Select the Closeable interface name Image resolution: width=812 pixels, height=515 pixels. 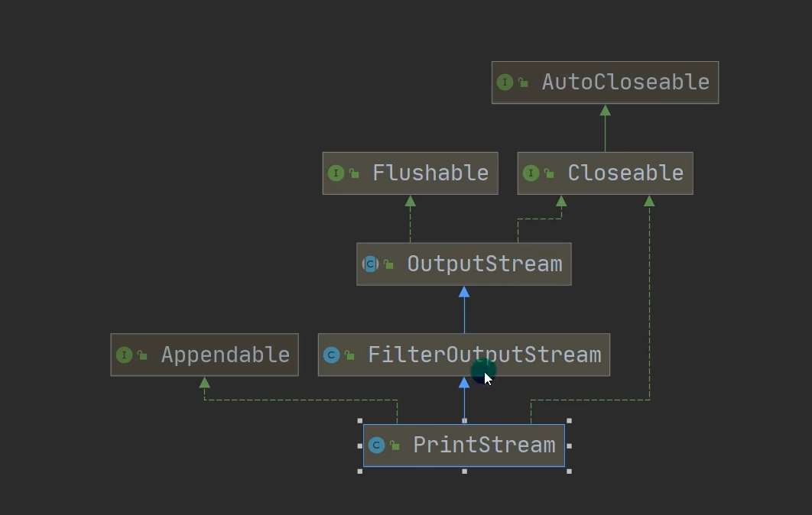coord(625,173)
